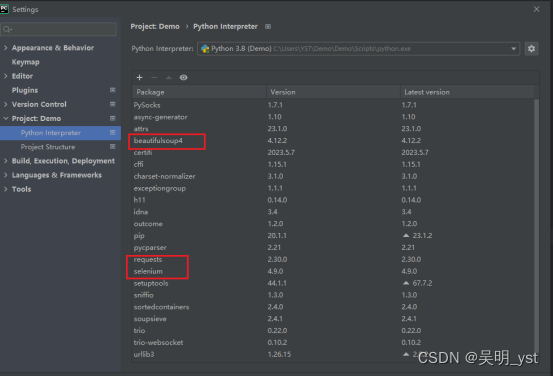Screen dimensions: 554x376
Task: Open the Python Interpreter dropdown arrow
Action: tap(513, 49)
